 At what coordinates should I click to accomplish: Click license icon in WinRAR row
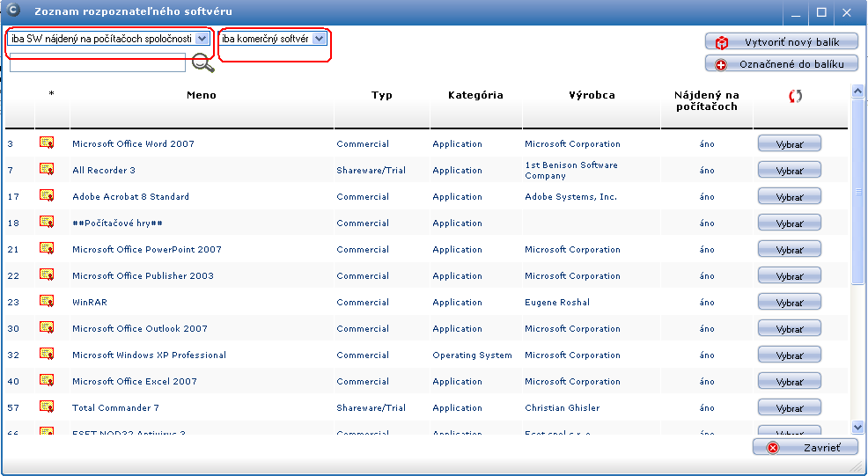tap(47, 301)
